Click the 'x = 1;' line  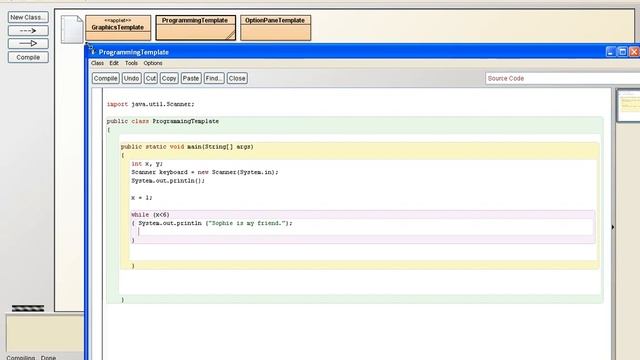[142, 198]
